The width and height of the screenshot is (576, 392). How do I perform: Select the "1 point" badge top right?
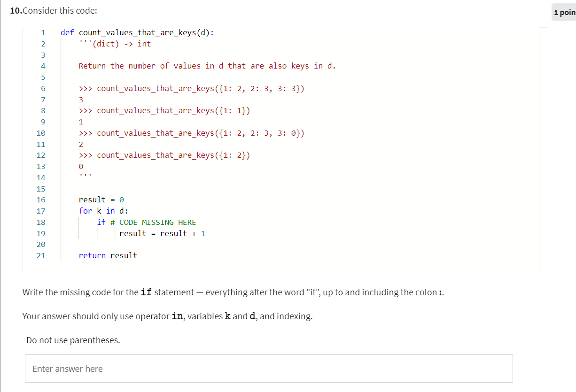[x=563, y=12]
